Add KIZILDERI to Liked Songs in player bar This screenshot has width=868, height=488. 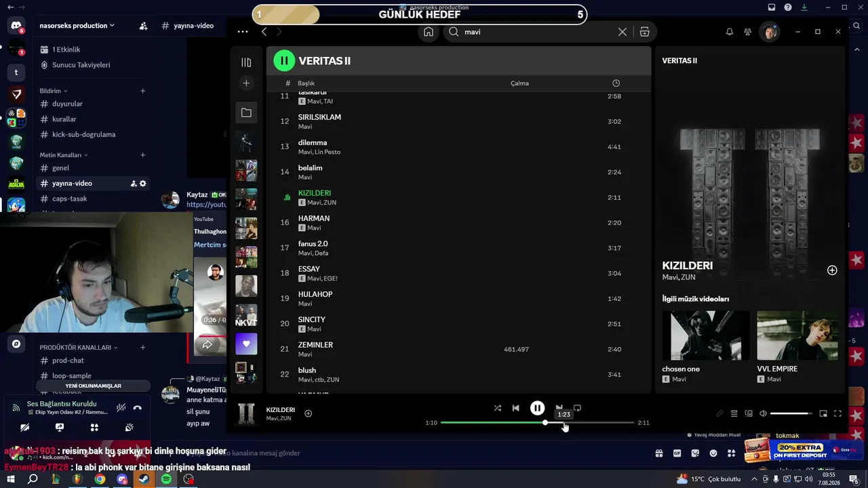[308, 413]
